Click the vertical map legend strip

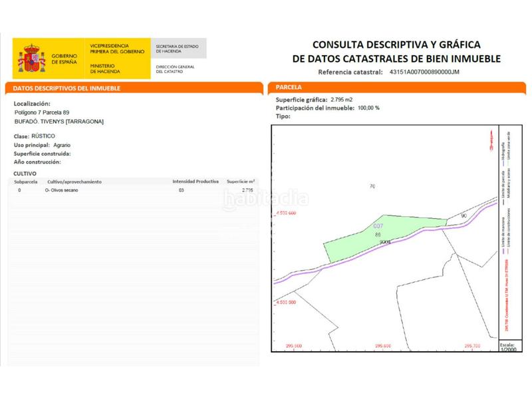504,233
